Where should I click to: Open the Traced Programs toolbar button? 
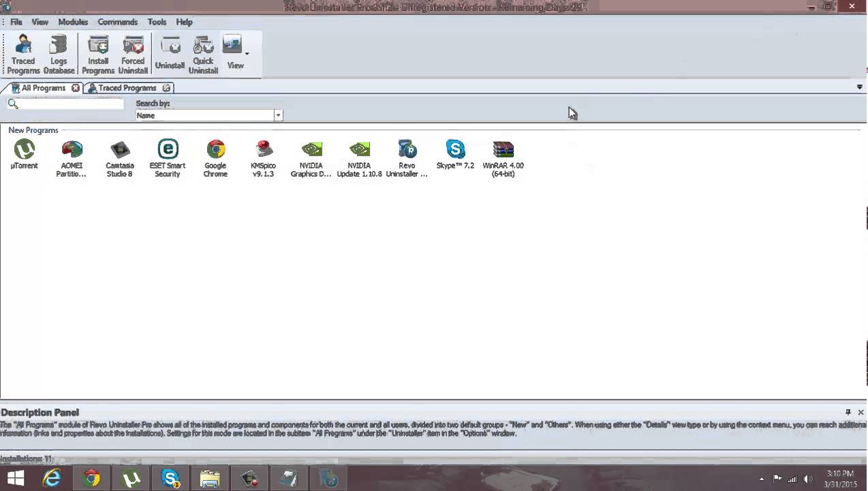pos(23,55)
